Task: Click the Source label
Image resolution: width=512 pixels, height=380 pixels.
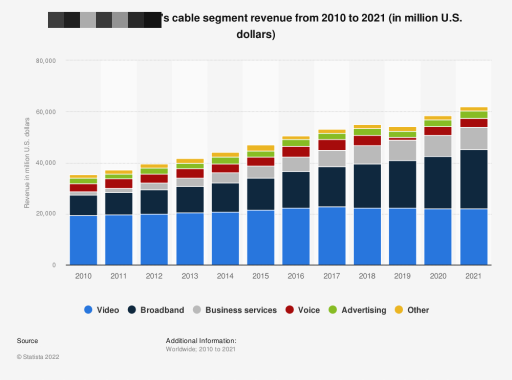Action: tap(27, 341)
